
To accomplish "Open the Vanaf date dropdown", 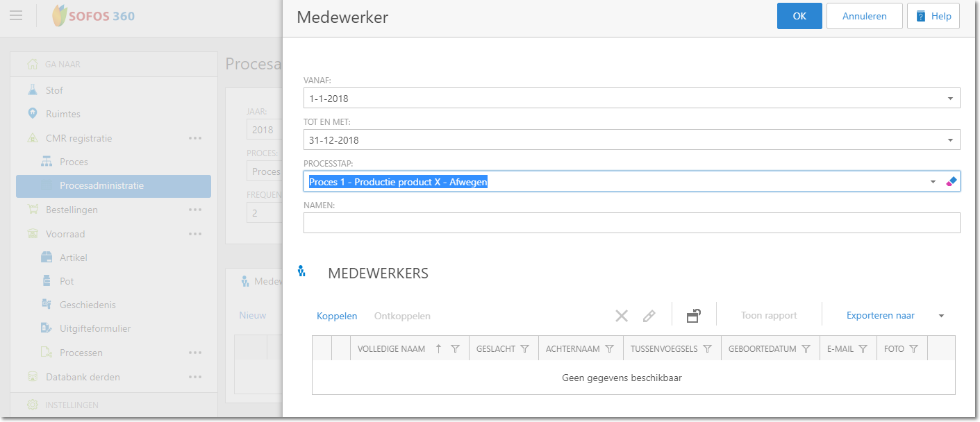I will pyautogui.click(x=950, y=99).
